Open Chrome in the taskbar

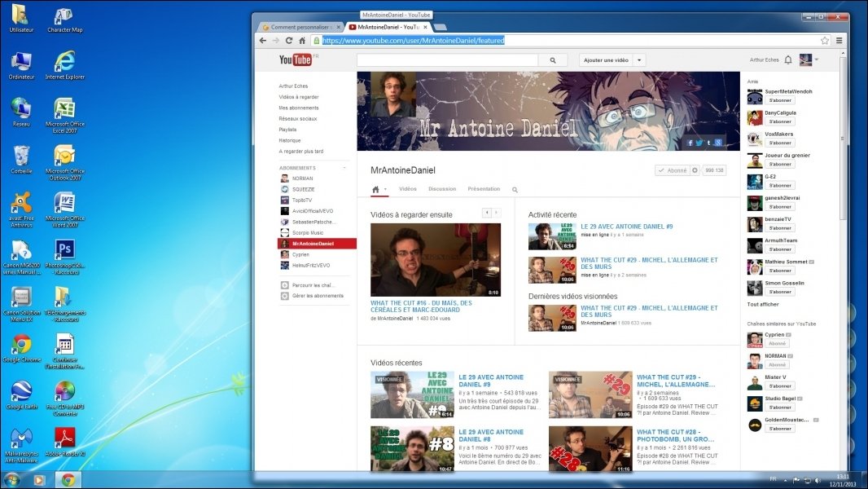(x=68, y=479)
